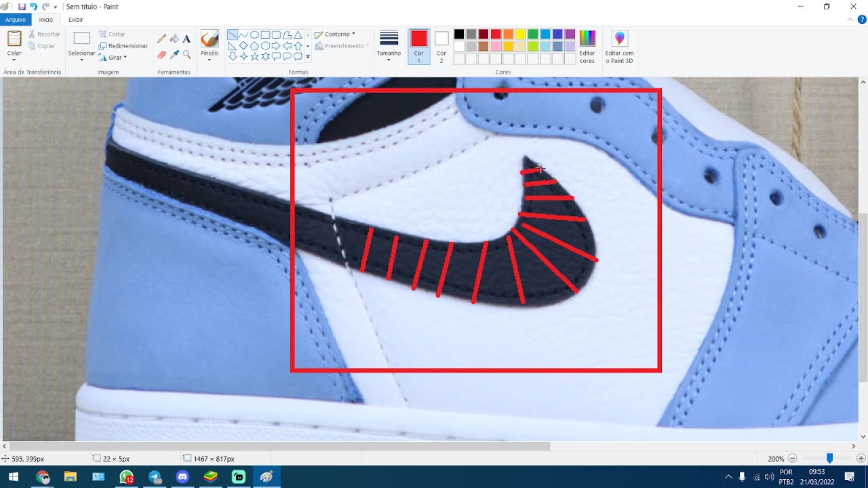Select the Magnifier tool
Screen dimensions: 868x488
click(186, 54)
